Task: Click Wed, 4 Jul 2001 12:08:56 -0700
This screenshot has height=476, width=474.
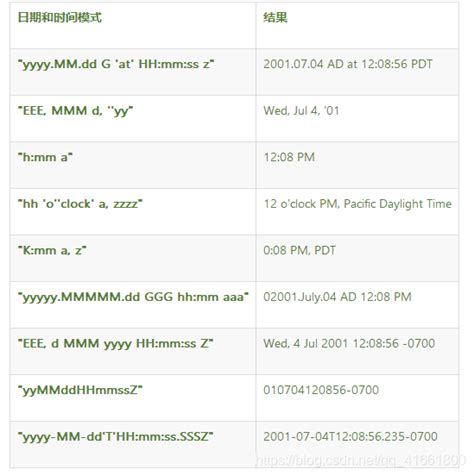Action: pos(349,343)
